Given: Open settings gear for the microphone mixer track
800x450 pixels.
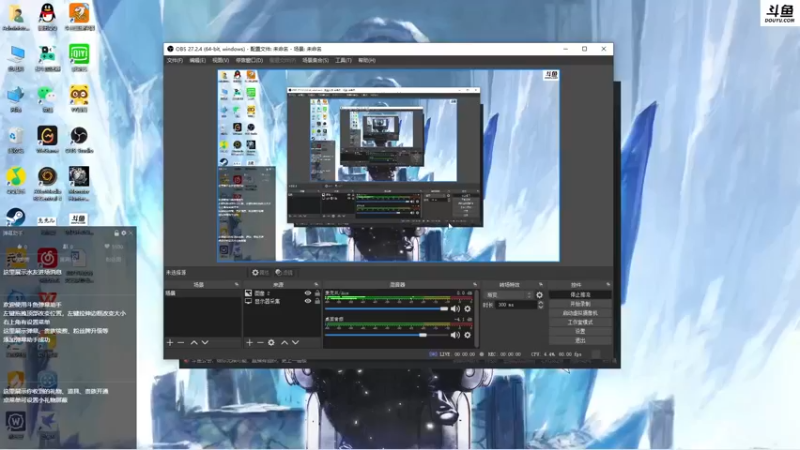Looking at the screenshot, I should pos(467,309).
